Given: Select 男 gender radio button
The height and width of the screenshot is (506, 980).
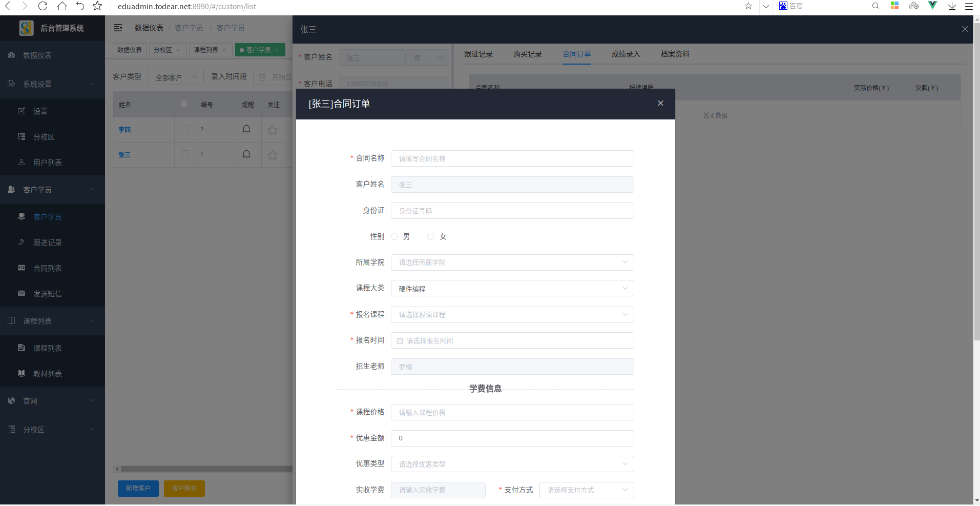Looking at the screenshot, I should tap(394, 236).
